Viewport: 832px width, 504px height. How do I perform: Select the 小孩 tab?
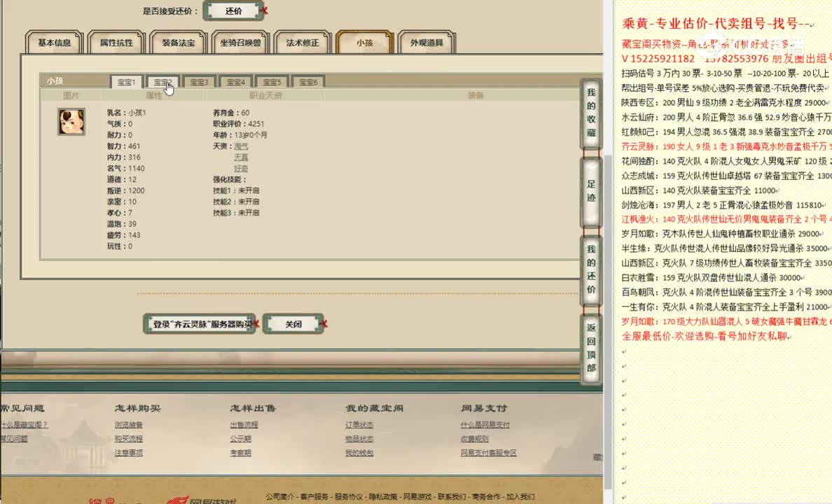click(365, 43)
